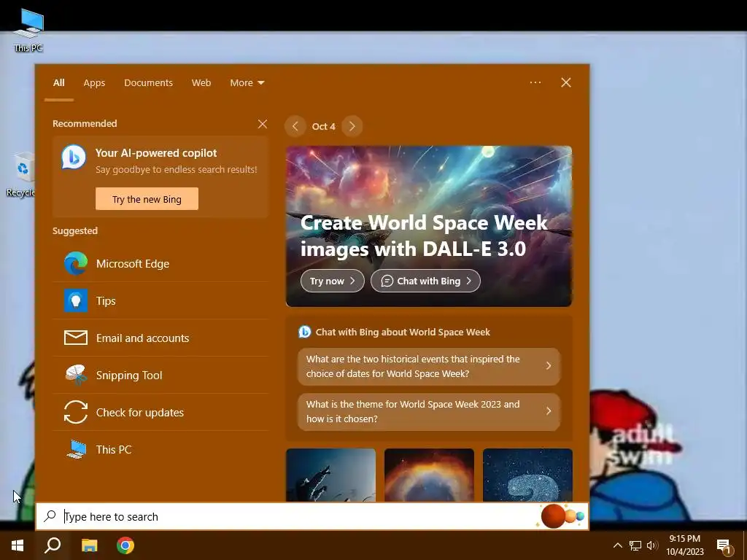Select the All tab
This screenshot has width=747, height=560.
(x=58, y=83)
